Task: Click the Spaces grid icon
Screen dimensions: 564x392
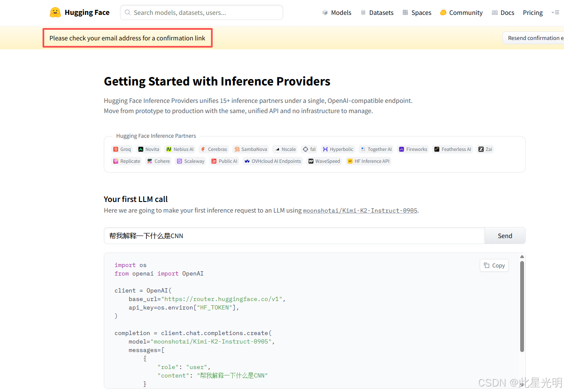Action: click(405, 13)
